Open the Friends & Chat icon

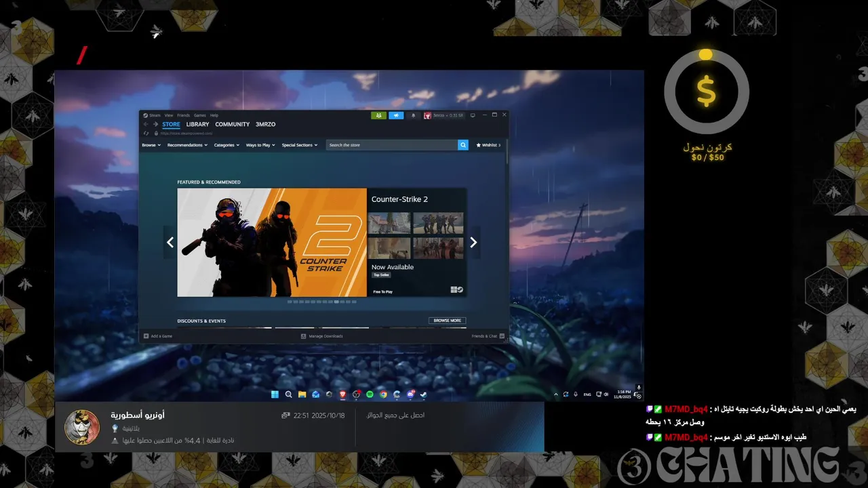click(x=502, y=336)
